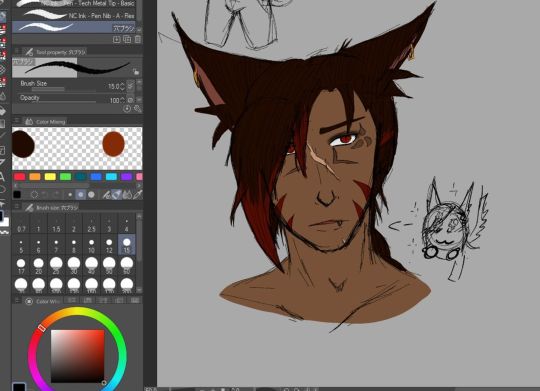The image size is (540, 391).
Task: Open the Color Mixing palette menu icon
Action: pos(16,121)
